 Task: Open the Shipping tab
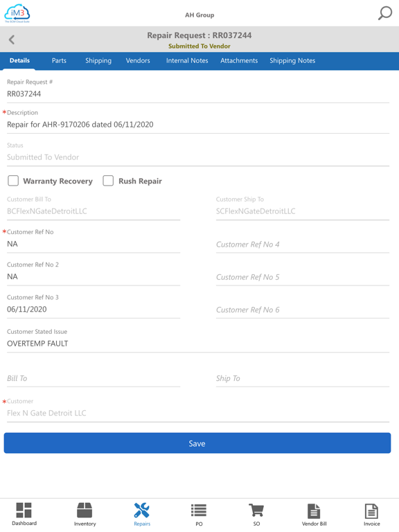[x=98, y=61]
